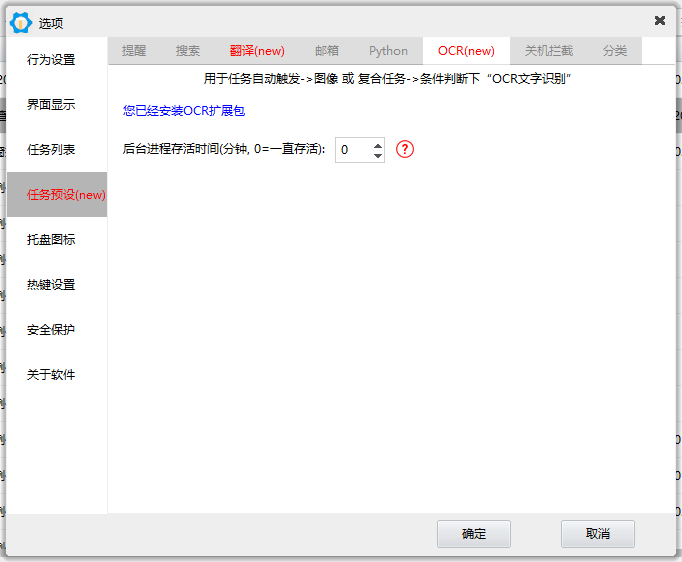Open the 翻译(new) tab
The width and height of the screenshot is (682, 562).
[x=257, y=51]
